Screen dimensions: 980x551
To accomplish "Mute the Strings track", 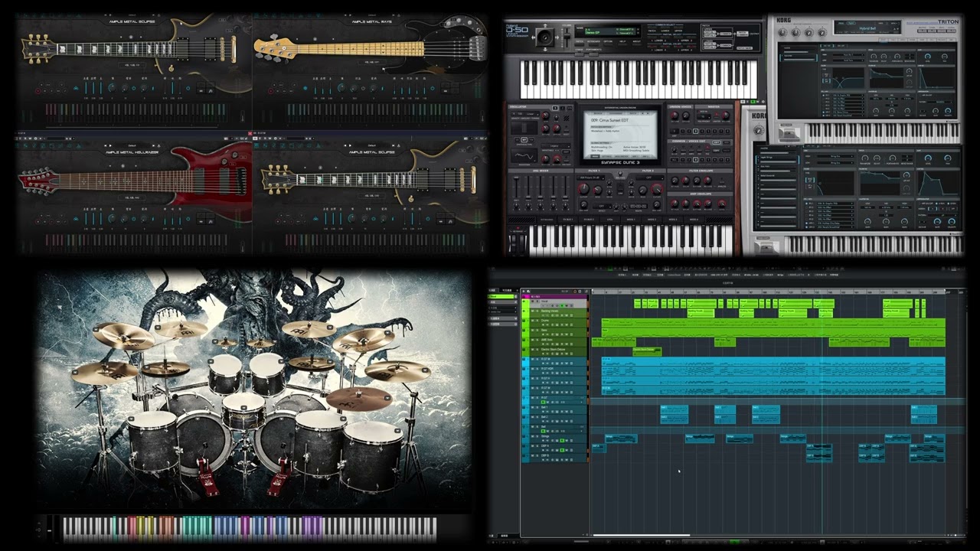I will tap(532, 436).
